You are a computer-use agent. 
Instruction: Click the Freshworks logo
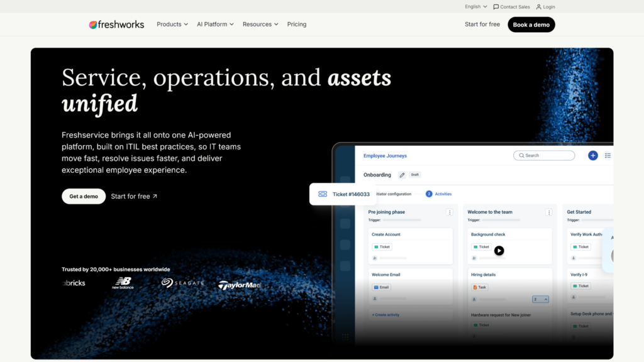click(116, 25)
